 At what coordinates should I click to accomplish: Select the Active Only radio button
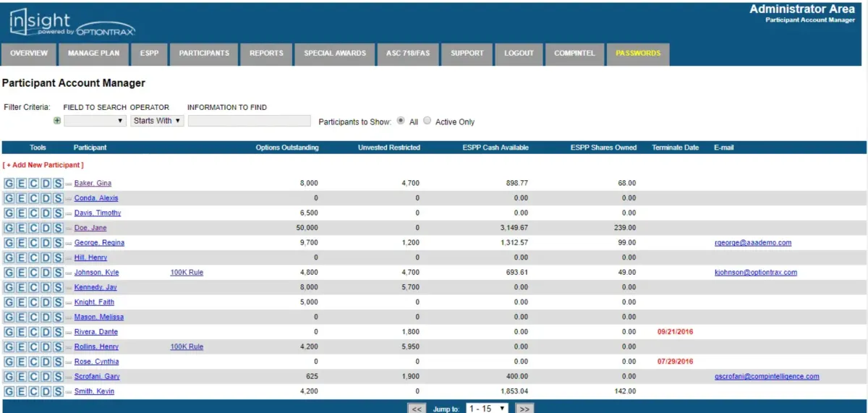click(x=427, y=122)
